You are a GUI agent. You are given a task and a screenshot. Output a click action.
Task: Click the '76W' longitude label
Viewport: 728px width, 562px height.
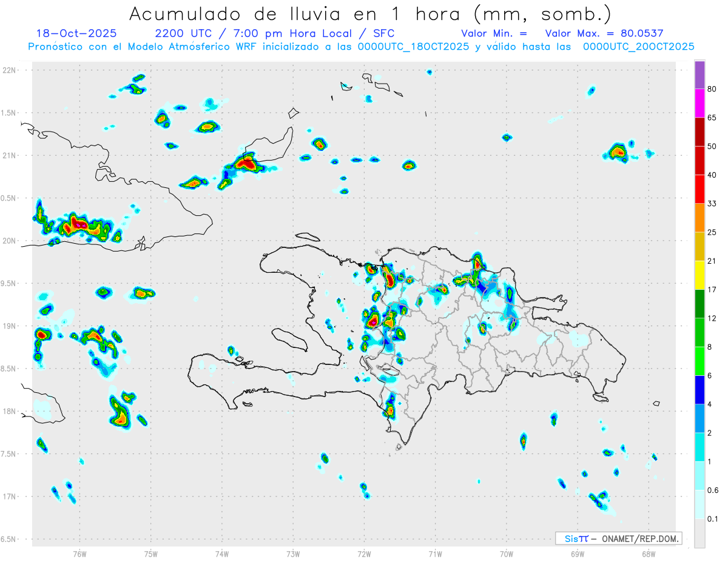(79, 554)
